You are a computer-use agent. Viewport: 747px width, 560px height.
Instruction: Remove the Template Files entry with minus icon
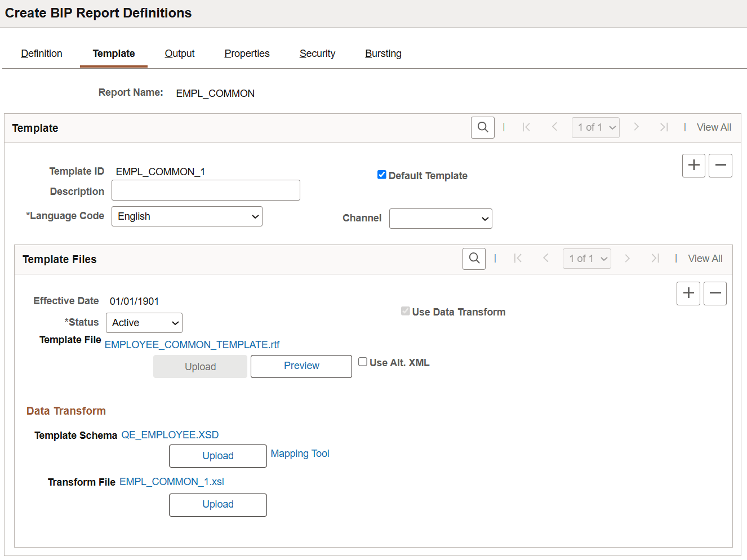[x=715, y=293]
